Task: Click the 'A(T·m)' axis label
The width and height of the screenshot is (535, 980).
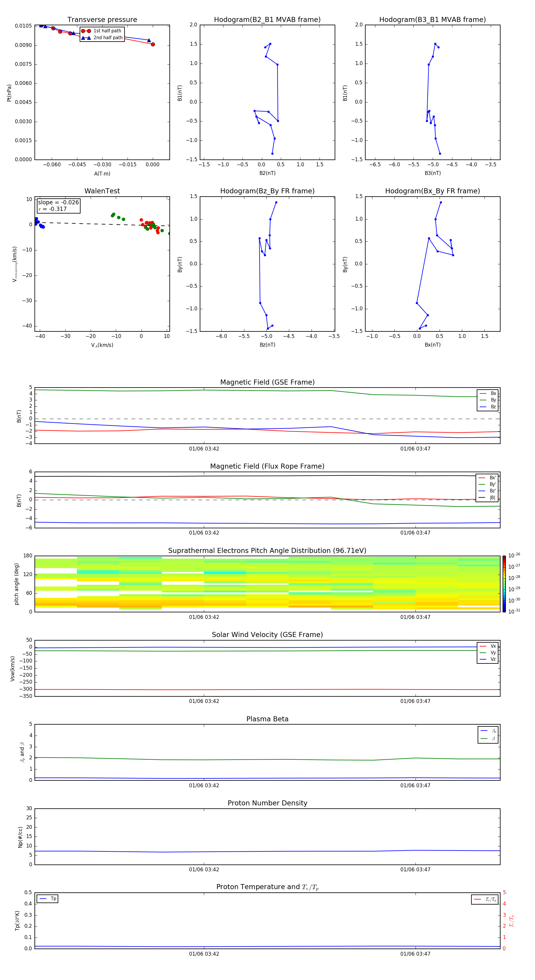Action: point(102,173)
